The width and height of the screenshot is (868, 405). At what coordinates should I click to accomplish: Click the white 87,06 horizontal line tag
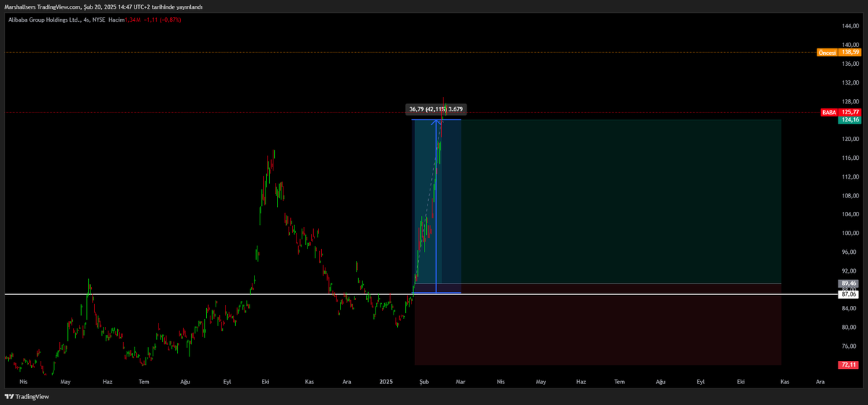849,294
